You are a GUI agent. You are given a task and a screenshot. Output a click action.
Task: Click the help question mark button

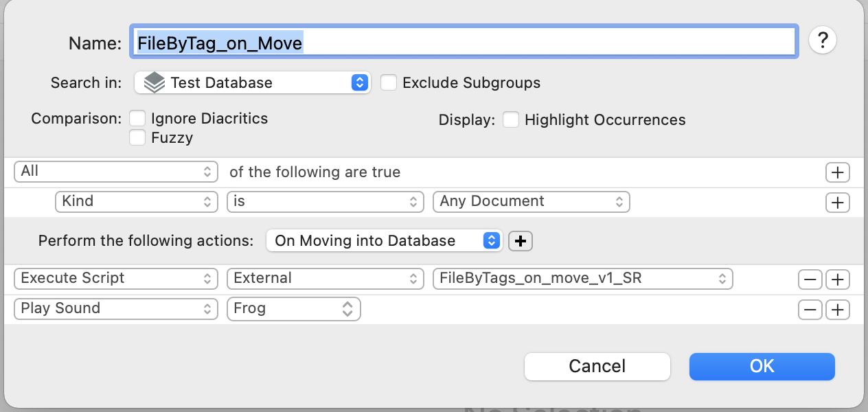[x=822, y=41]
